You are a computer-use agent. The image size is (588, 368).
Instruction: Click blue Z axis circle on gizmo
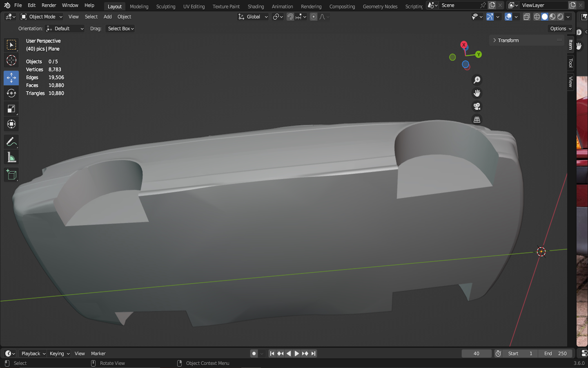(x=465, y=64)
